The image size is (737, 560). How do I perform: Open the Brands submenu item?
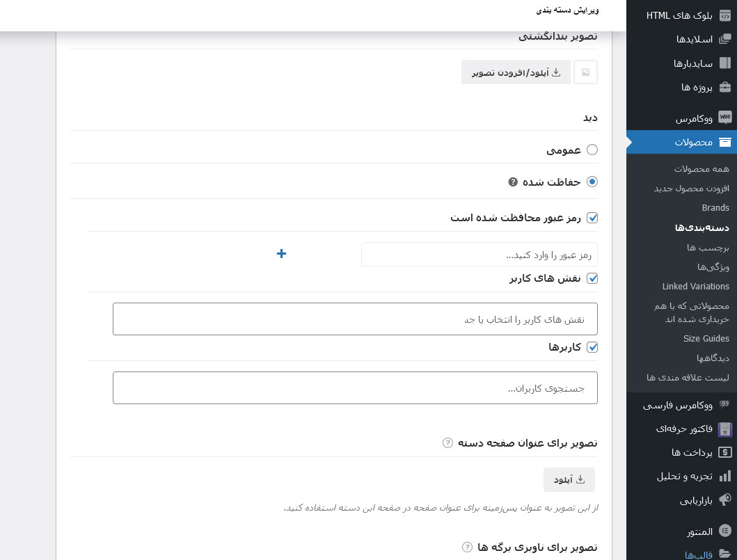click(715, 207)
